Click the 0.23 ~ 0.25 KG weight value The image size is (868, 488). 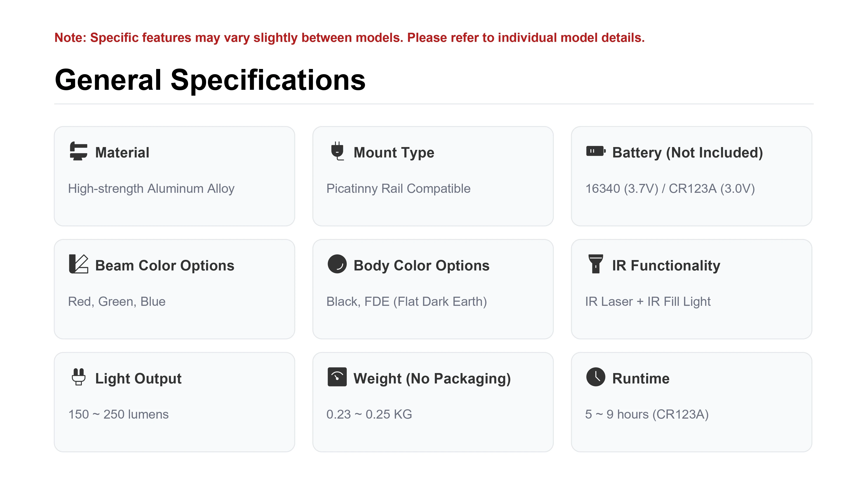[369, 414]
